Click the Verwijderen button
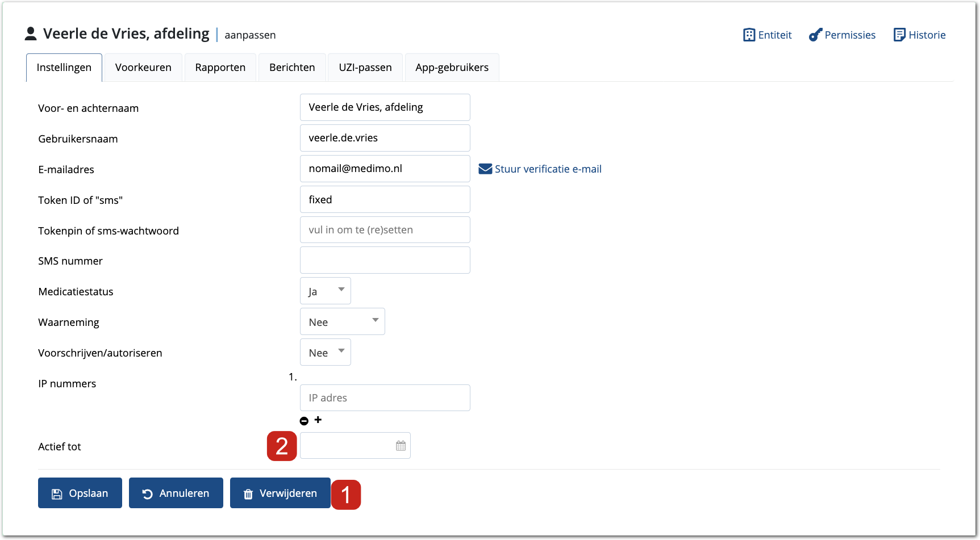The width and height of the screenshot is (980, 540). point(280,493)
